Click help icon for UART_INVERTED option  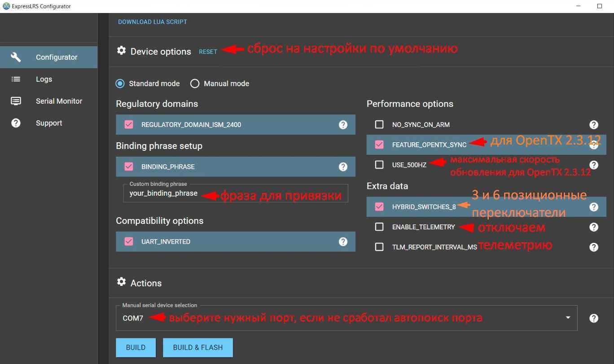pyautogui.click(x=343, y=241)
